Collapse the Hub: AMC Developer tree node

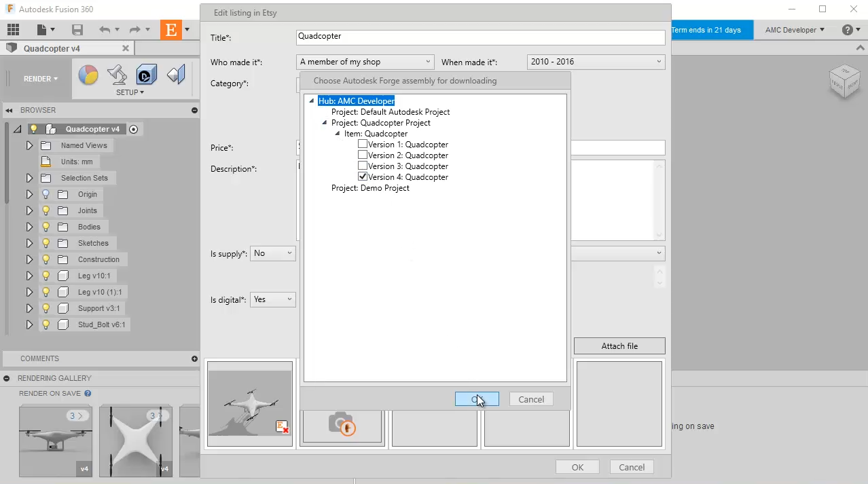click(x=312, y=101)
